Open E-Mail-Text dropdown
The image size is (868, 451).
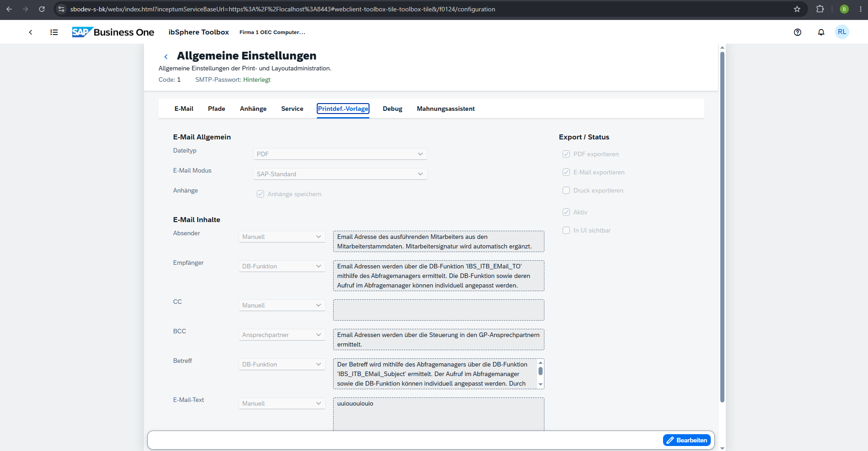[282, 403]
